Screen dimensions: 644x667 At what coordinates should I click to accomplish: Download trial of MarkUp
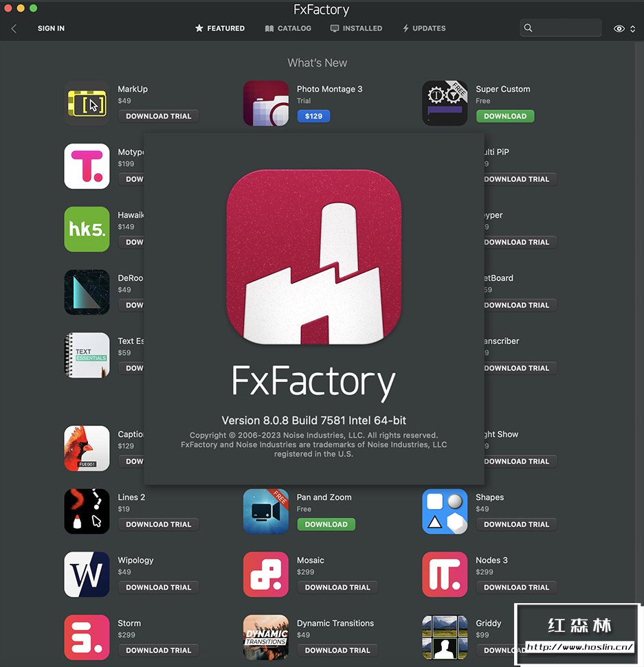(x=158, y=116)
